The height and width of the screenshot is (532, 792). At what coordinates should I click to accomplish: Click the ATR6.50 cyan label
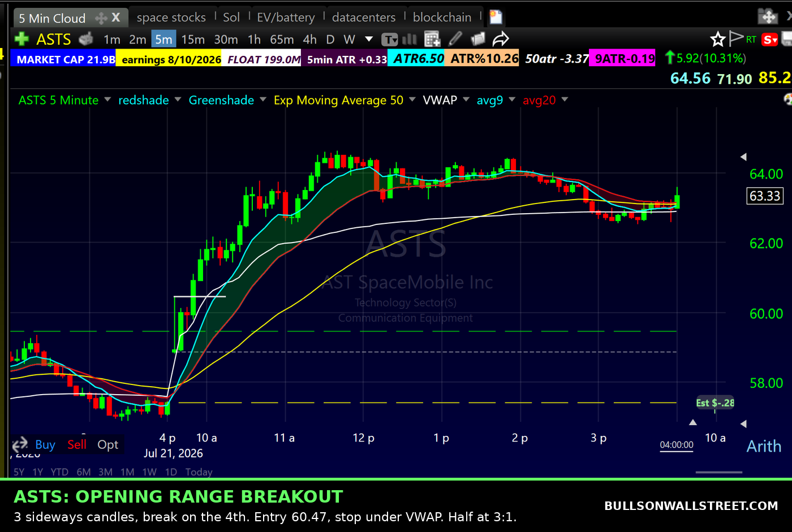(x=416, y=58)
